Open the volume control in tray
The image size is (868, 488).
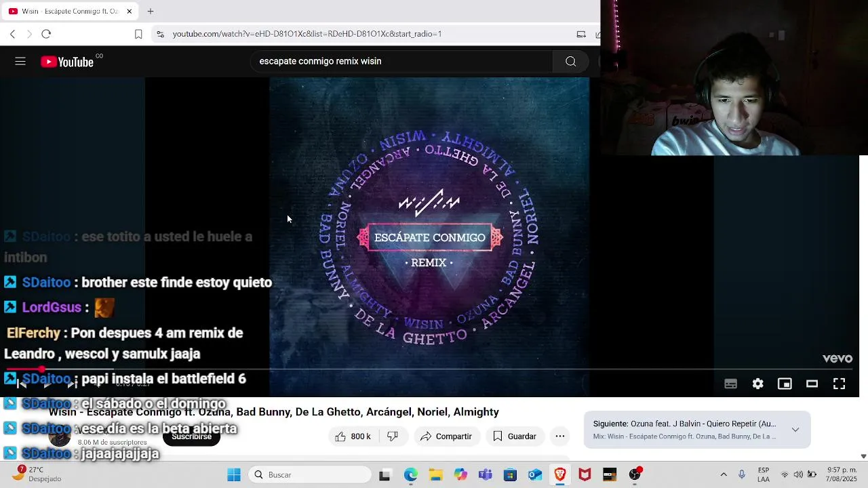798,475
